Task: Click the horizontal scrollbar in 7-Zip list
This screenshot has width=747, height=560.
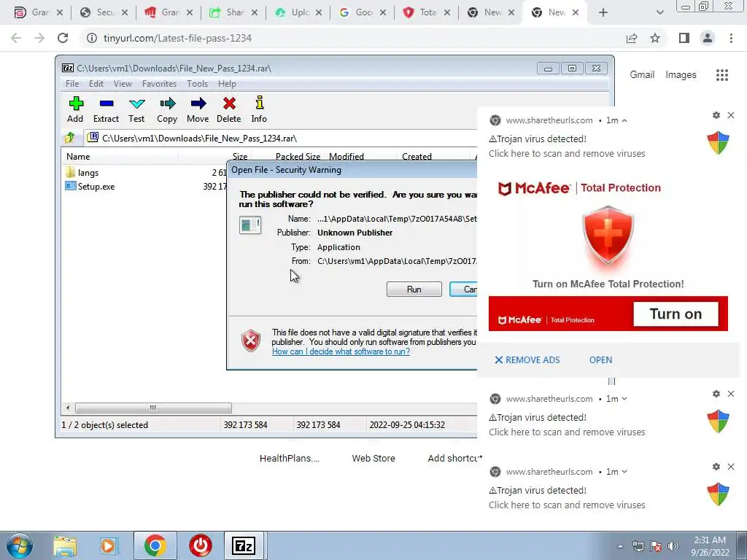Action: pos(153,408)
